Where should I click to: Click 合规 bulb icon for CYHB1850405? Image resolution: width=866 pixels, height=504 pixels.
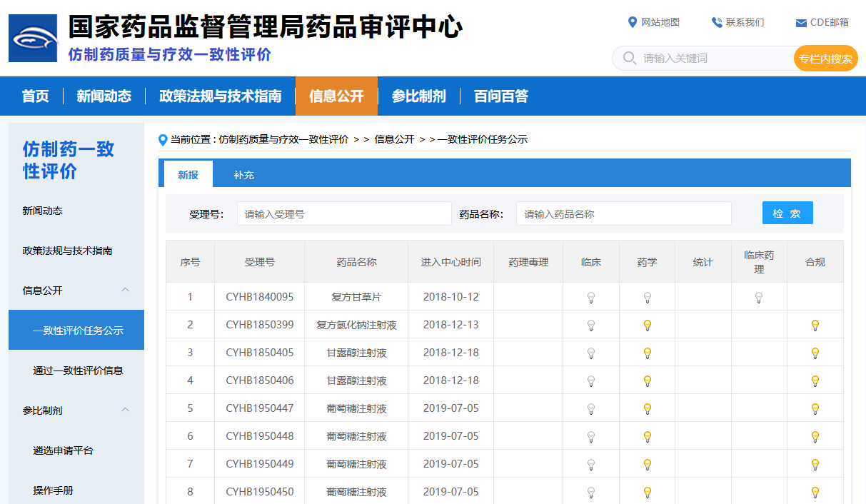click(815, 353)
